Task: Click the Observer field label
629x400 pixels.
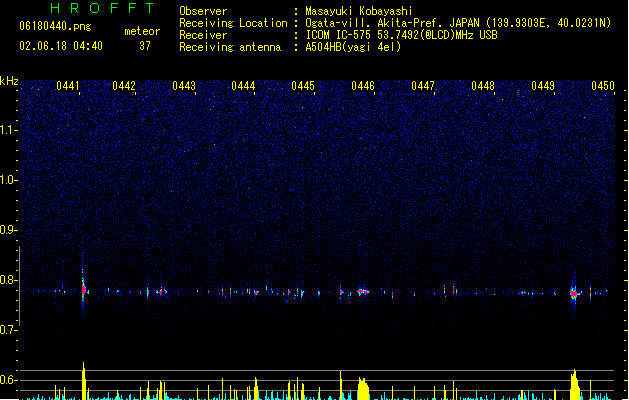Action: [203, 11]
